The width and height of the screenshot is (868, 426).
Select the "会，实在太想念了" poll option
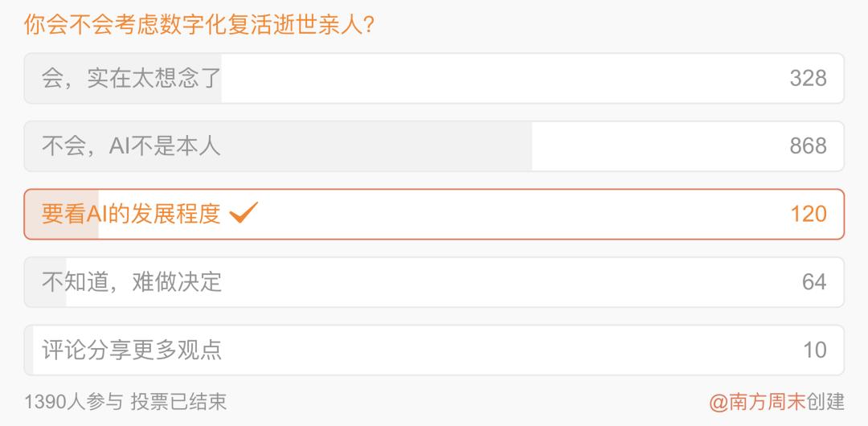click(131, 78)
